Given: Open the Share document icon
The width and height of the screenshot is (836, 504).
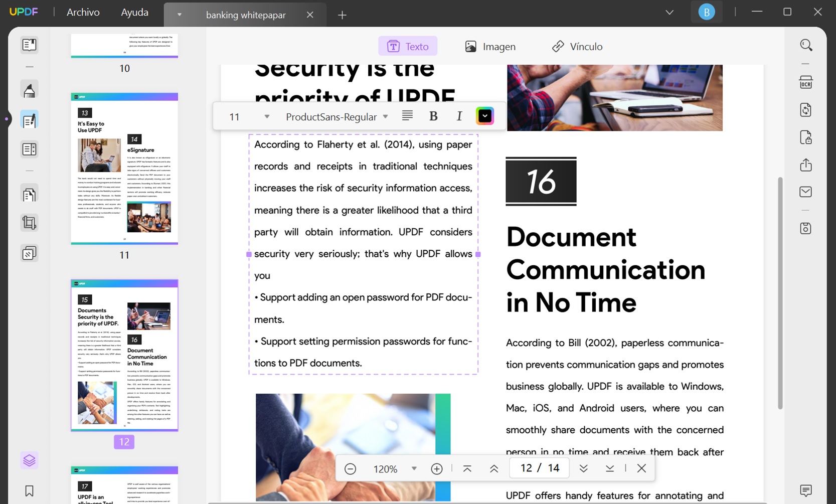Looking at the screenshot, I should 806,164.
